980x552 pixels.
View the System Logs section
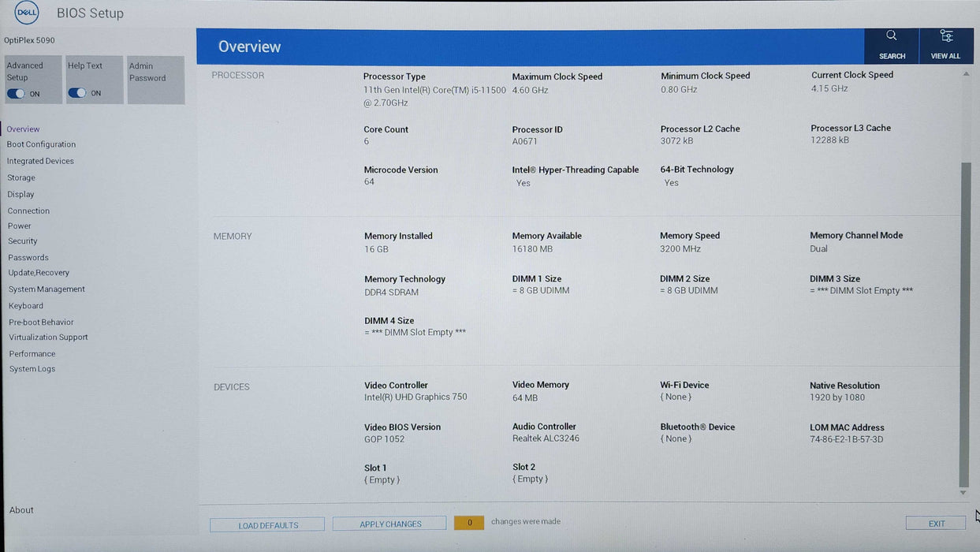pyautogui.click(x=32, y=368)
